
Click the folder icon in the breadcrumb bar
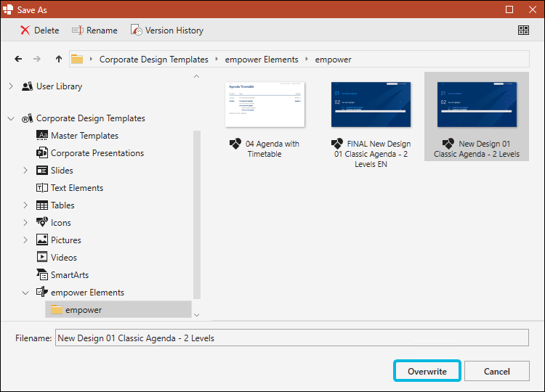point(77,59)
